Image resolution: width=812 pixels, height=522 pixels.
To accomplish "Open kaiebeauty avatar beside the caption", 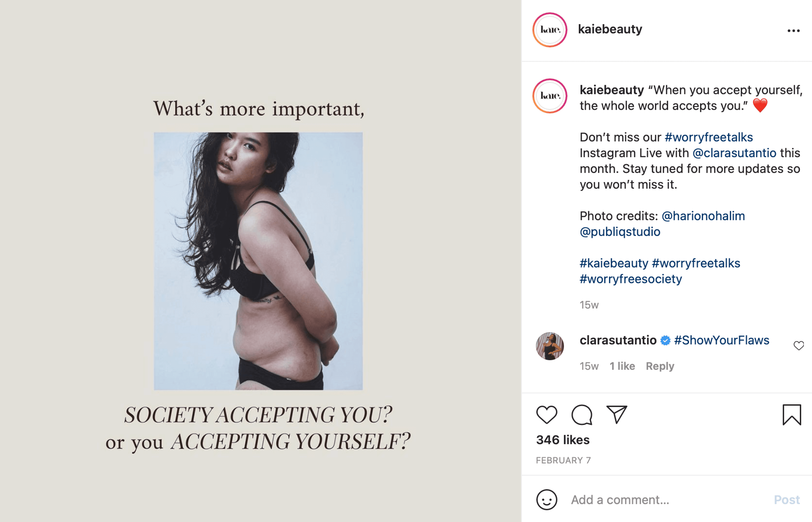I will [549, 96].
